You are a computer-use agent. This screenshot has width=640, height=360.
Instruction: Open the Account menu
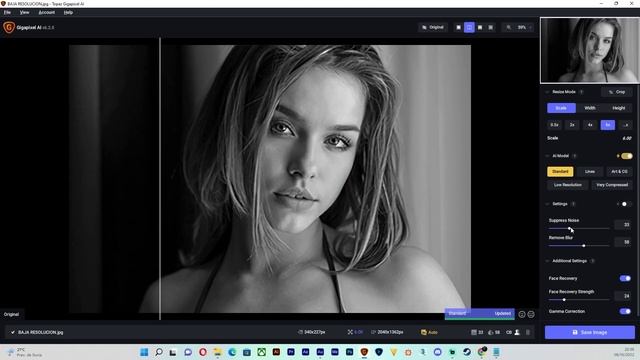47,12
